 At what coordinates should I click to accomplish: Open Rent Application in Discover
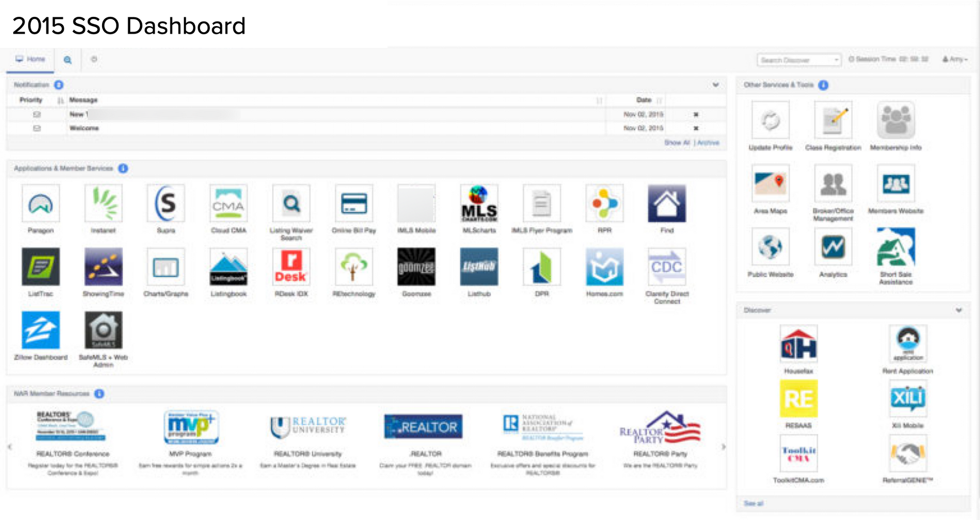(x=908, y=344)
